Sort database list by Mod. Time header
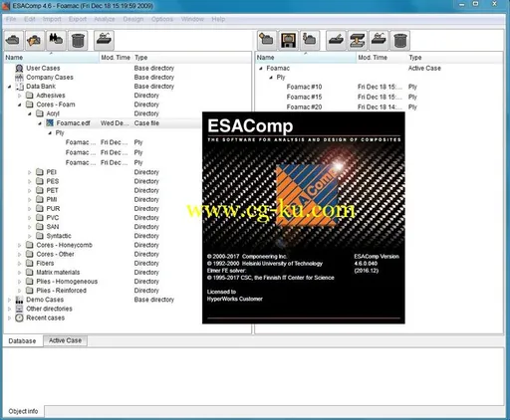Viewport: 510px width, 420px height. click(x=116, y=58)
